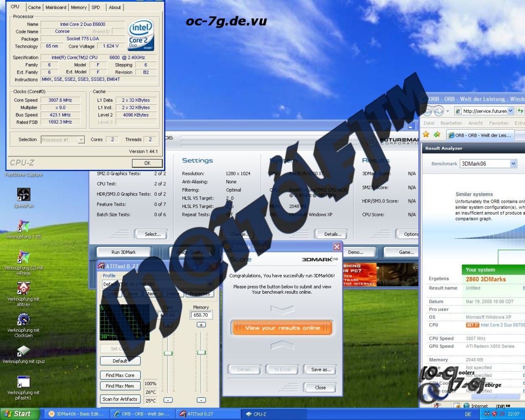Click the ATITool core clock slider handle

[x=168, y=353]
